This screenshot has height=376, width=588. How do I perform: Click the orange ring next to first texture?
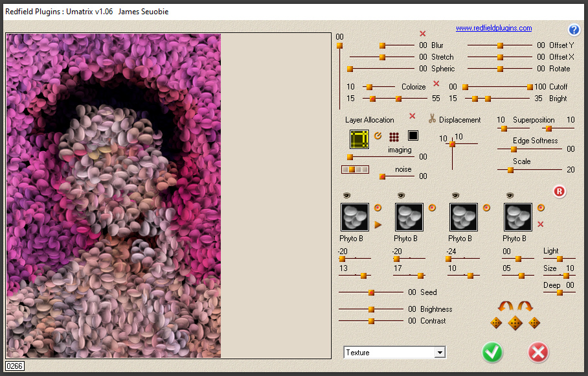[x=378, y=207]
